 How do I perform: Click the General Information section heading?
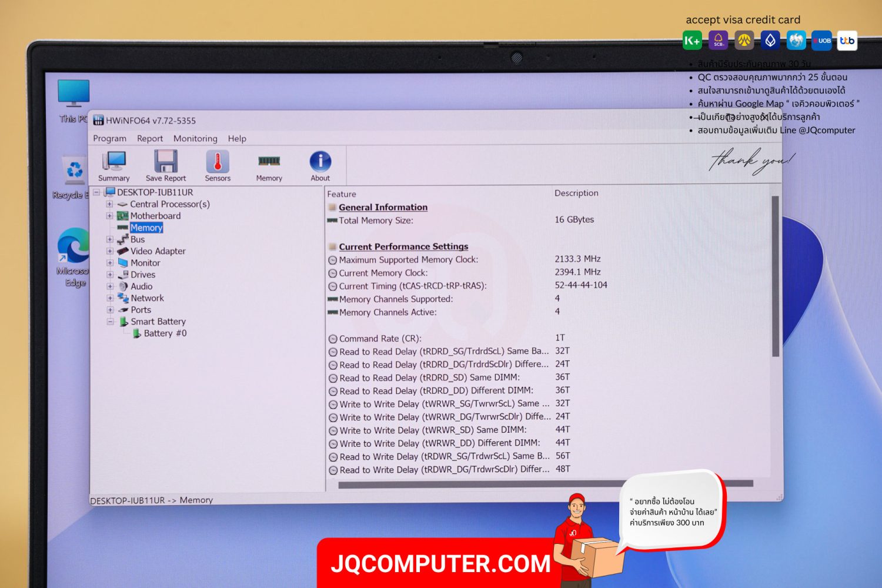pos(383,207)
